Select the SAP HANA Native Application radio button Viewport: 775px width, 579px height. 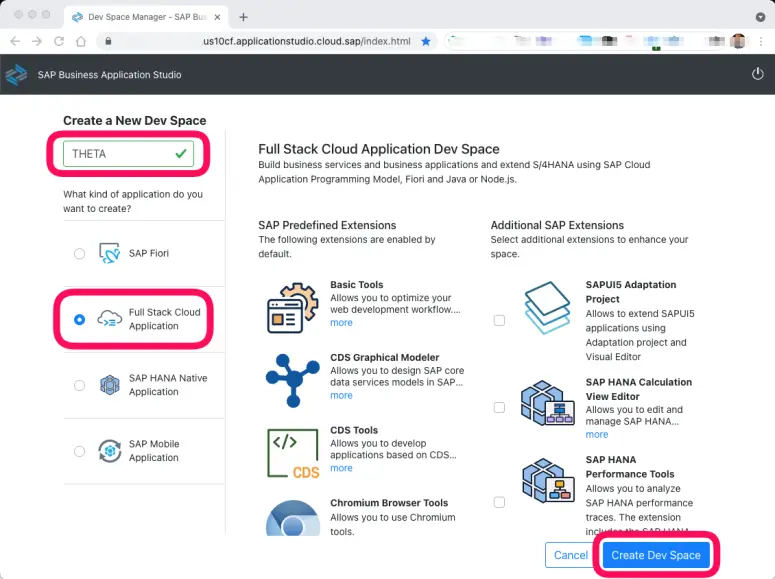pos(79,385)
